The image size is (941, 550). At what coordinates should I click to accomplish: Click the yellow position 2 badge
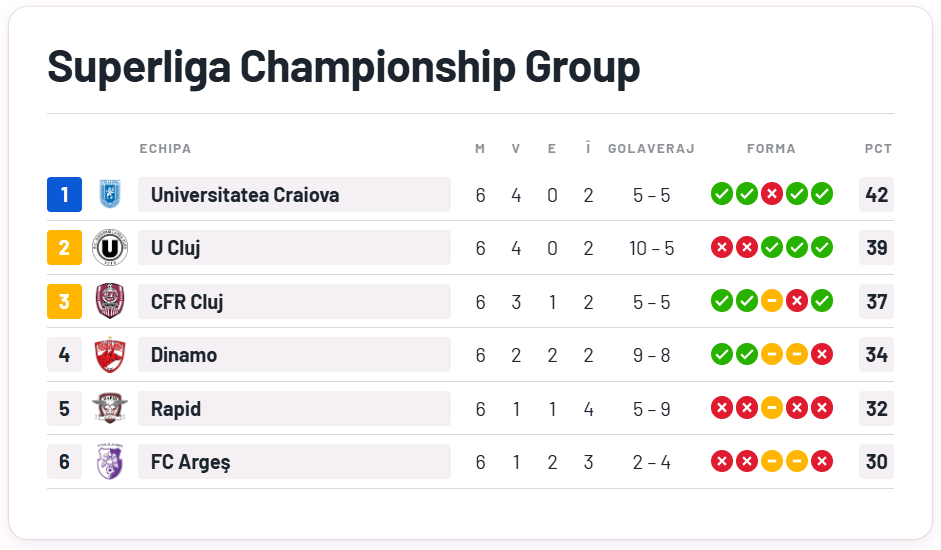[x=64, y=248]
